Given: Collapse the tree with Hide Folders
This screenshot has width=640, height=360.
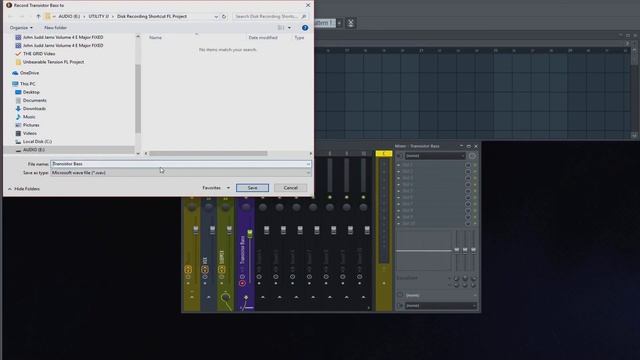Looking at the screenshot, I should click(24, 189).
